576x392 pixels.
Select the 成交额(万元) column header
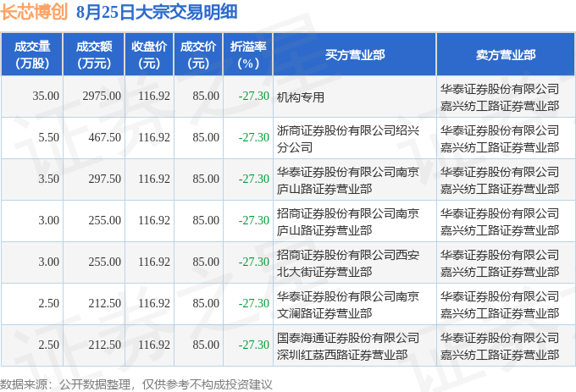pyautogui.click(x=94, y=55)
